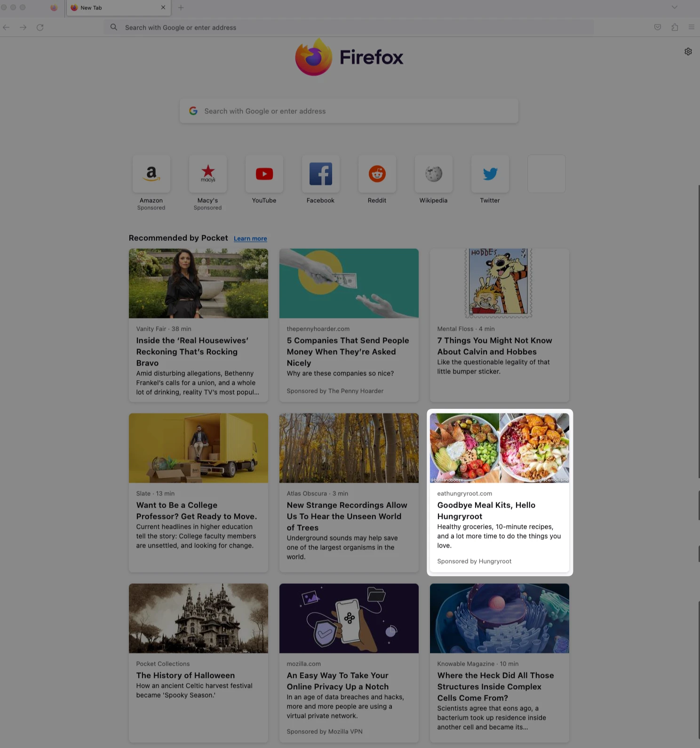This screenshot has height=748, width=700.
Task: Open the Wikipedia shortcut tile
Action: 434,174
